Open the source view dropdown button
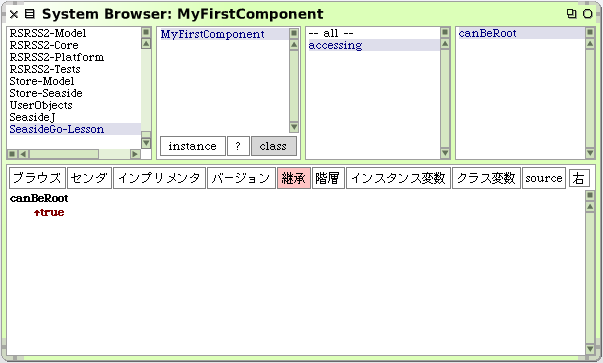This screenshot has width=603, height=363. 544,178
